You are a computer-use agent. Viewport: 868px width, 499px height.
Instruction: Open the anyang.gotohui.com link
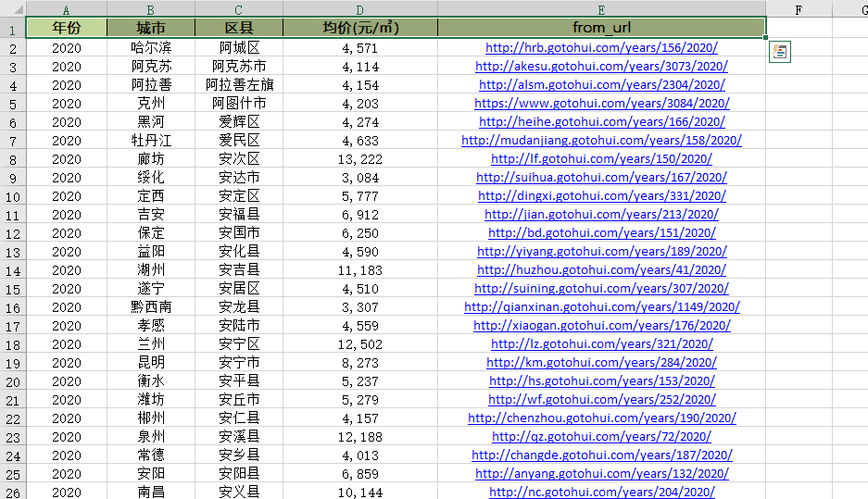(602, 474)
